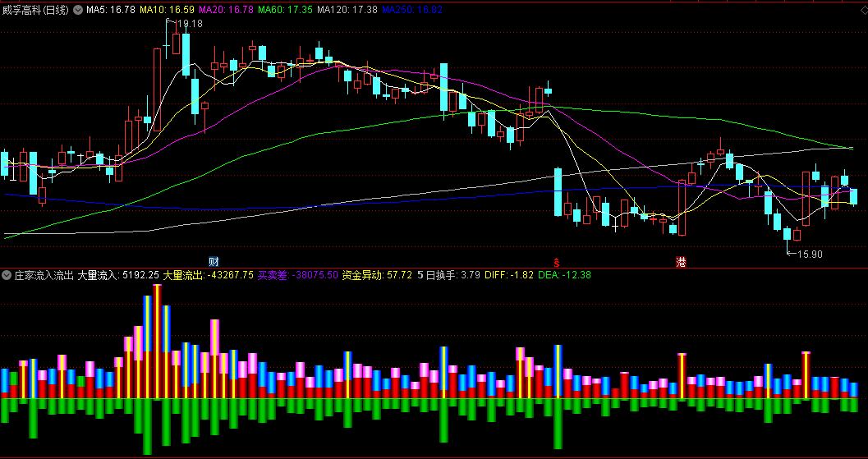868x459 pixels.
Task: Click the red S marker on the timeline
Action: [556, 263]
